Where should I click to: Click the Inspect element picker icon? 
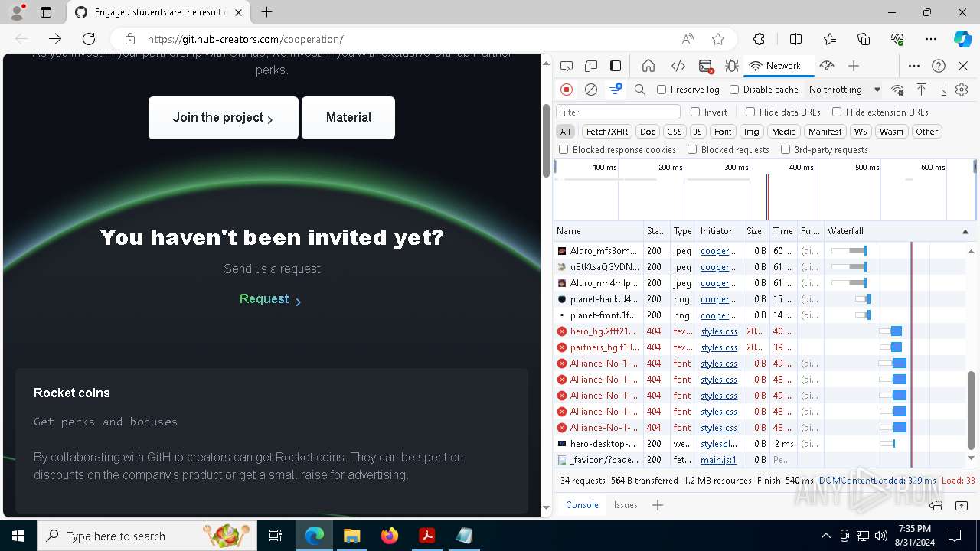[x=567, y=66]
